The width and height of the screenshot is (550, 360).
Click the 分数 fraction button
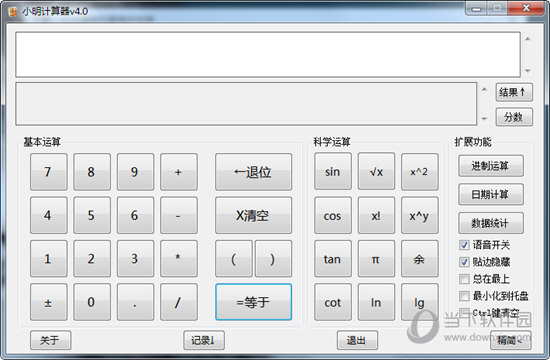point(514,117)
